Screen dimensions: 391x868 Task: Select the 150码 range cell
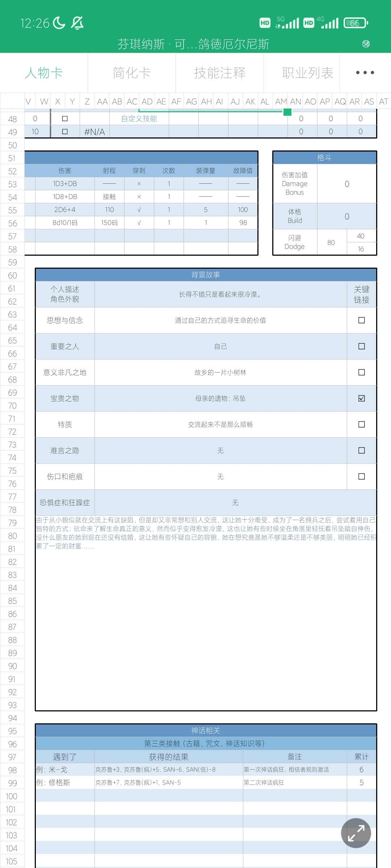(x=109, y=223)
